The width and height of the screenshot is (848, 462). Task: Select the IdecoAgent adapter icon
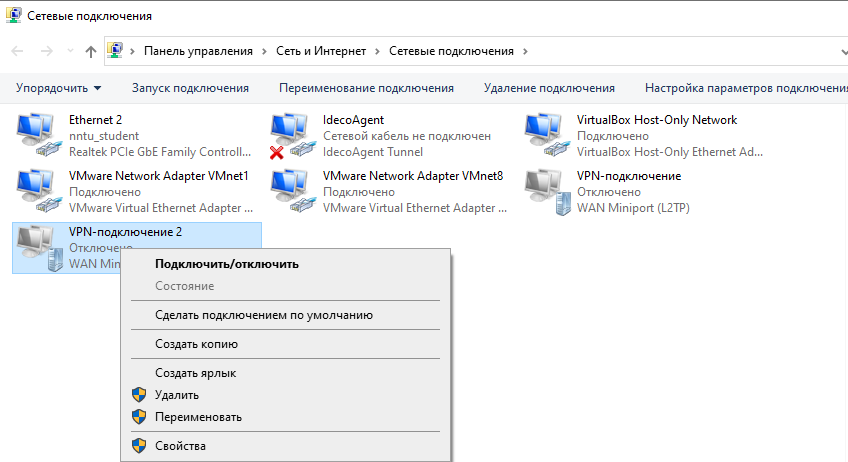pos(293,136)
